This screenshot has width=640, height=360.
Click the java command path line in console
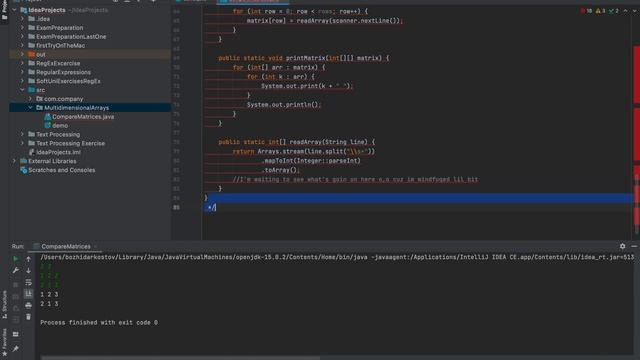pos(337,257)
